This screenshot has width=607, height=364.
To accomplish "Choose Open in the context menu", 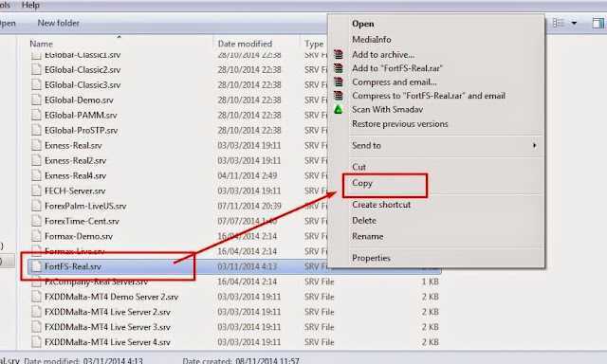I will [362, 24].
